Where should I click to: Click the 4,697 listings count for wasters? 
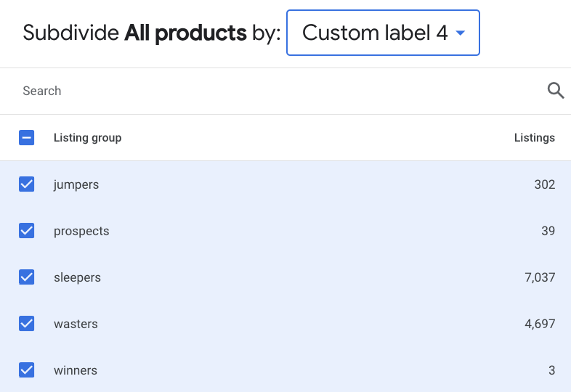(x=540, y=324)
